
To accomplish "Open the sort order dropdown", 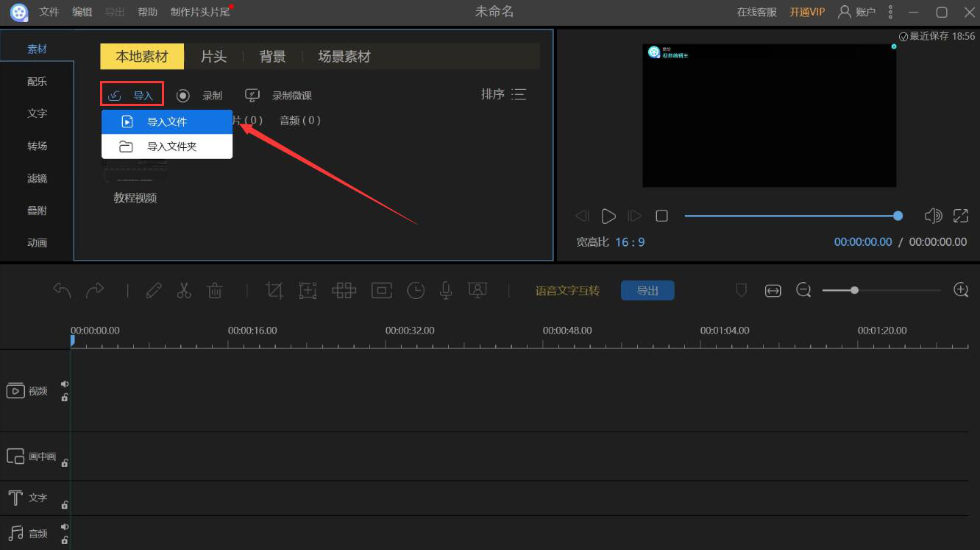I will [x=504, y=94].
